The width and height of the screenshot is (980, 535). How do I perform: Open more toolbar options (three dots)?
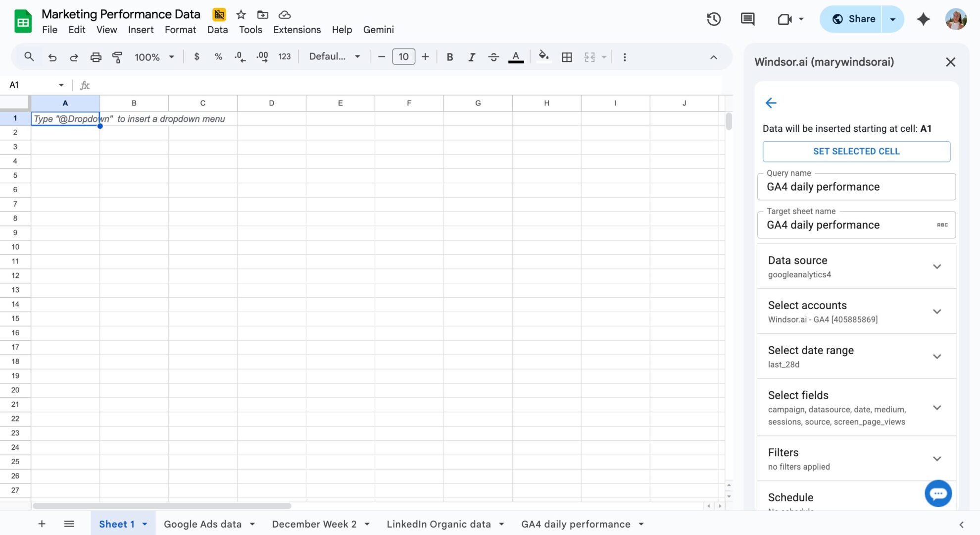tap(625, 57)
